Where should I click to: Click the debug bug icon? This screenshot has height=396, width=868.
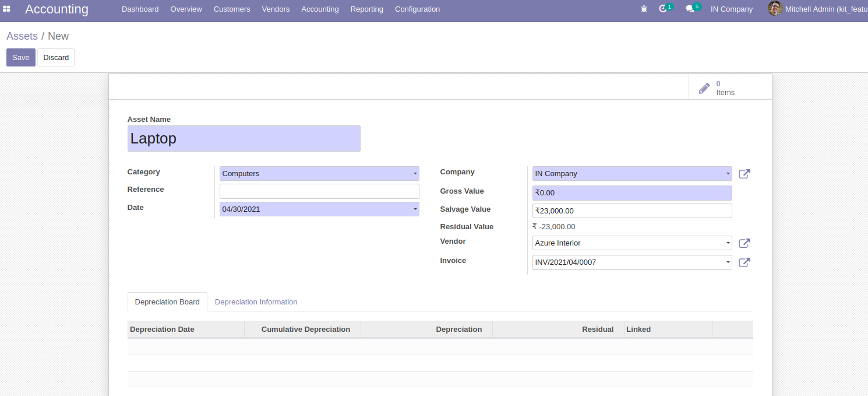(644, 9)
